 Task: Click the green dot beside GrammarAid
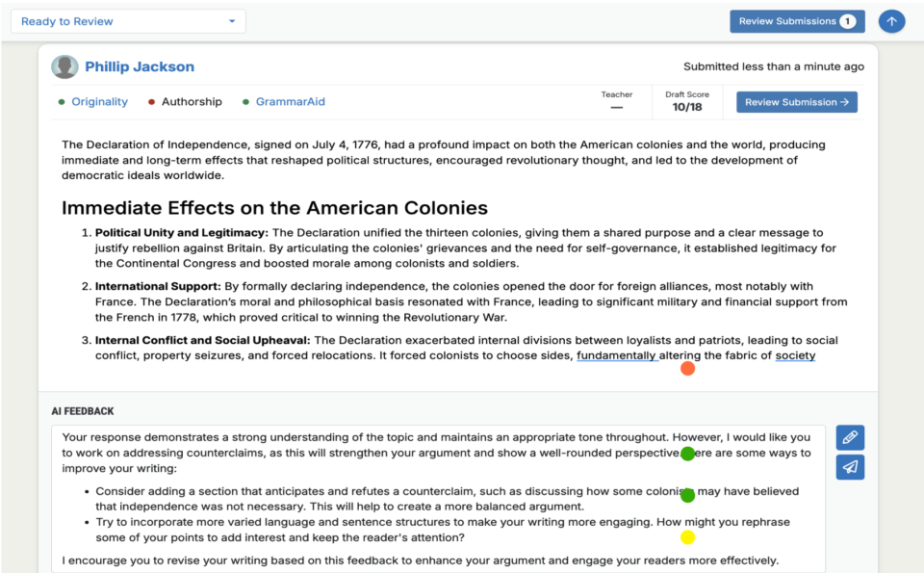[245, 102]
